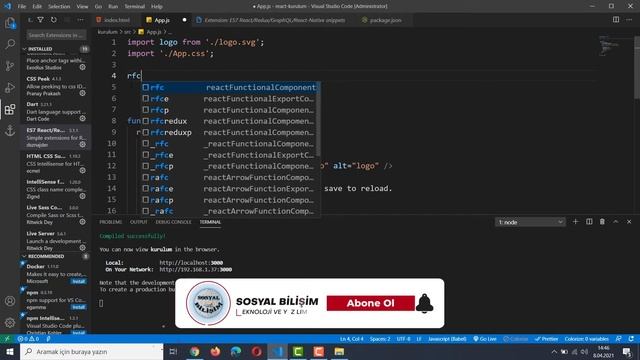Click the gear for HTML CSS Support extension
640x360 pixels.
82,170
